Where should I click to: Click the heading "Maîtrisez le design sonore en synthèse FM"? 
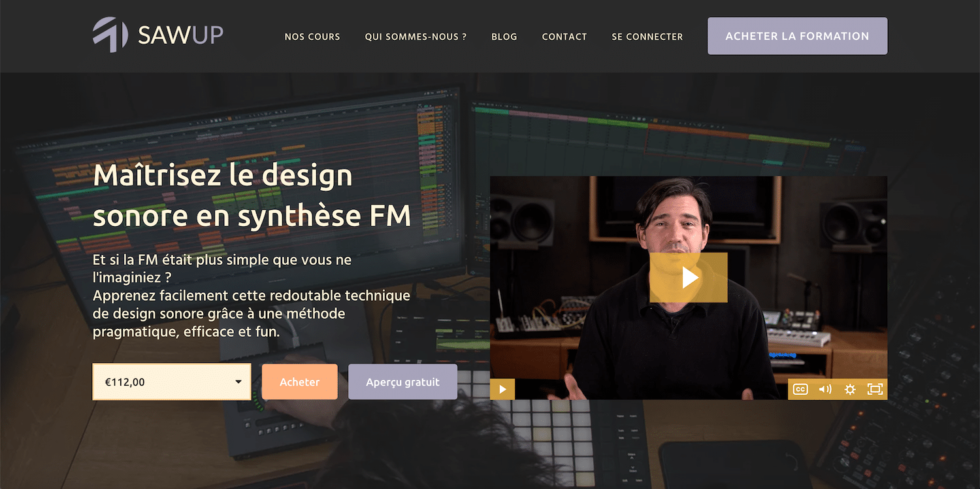[x=252, y=195]
